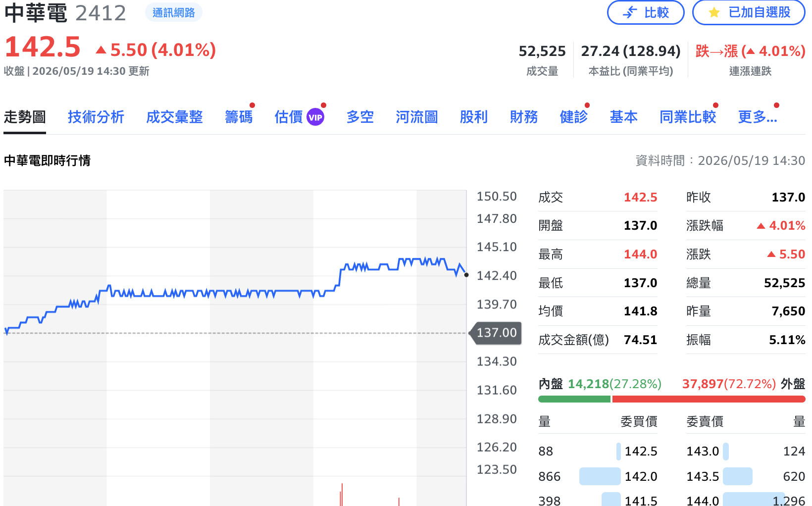This screenshot has width=812, height=506.
Task: Click the red up-triangle beside 5.50 (4.01%)
Action: coord(101,50)
